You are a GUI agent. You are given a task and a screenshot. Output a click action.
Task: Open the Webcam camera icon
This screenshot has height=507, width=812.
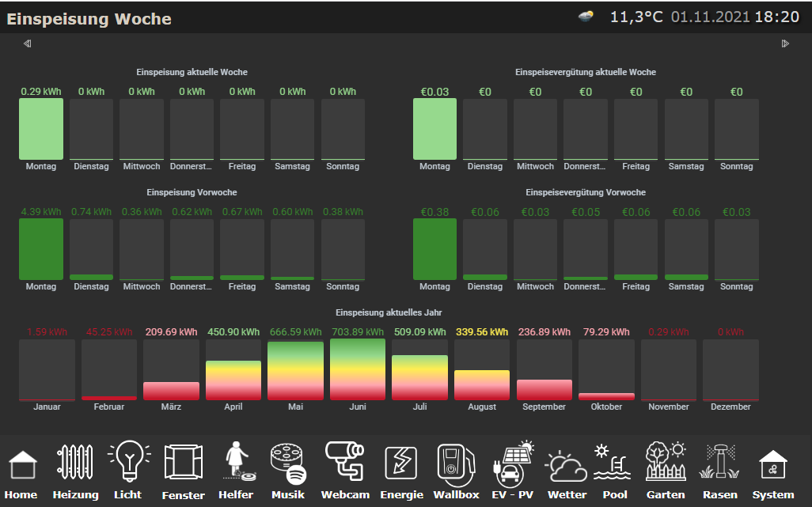[x=344, y=460]
